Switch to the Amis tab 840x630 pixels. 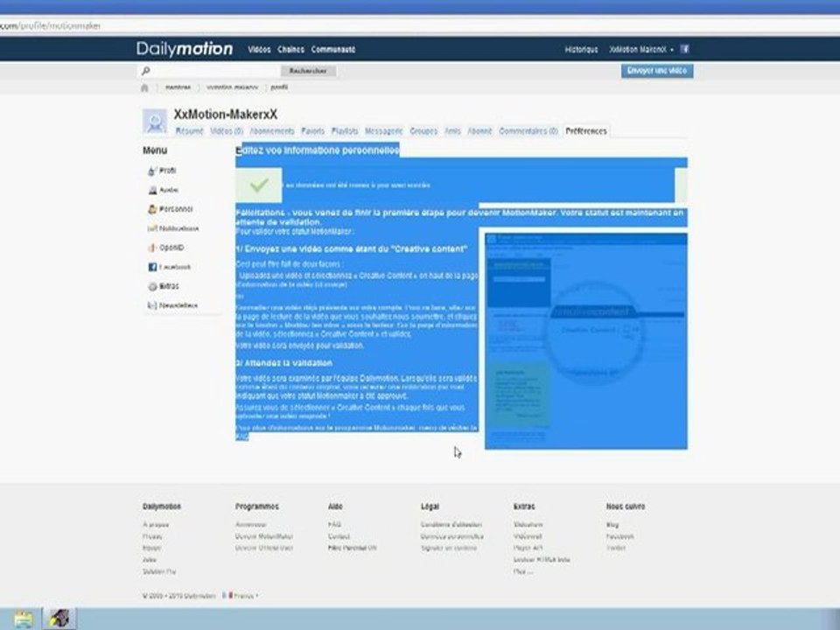pos(452,130)
